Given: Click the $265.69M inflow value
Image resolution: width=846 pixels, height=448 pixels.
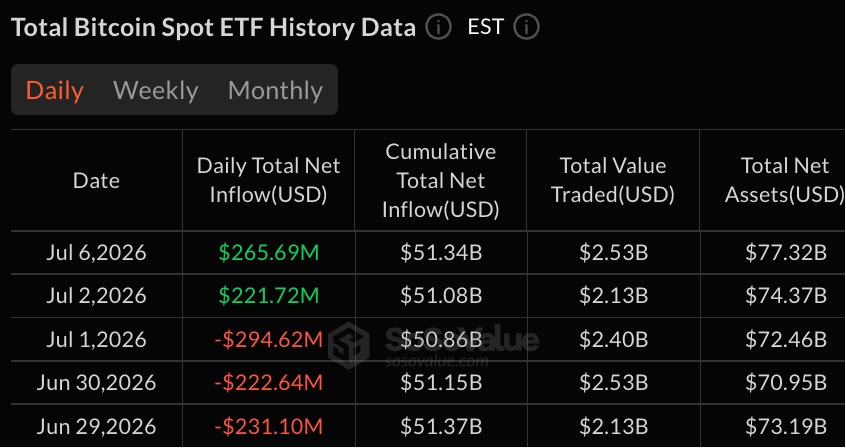Looking at the screenshot, I should (x=269, y=253).
